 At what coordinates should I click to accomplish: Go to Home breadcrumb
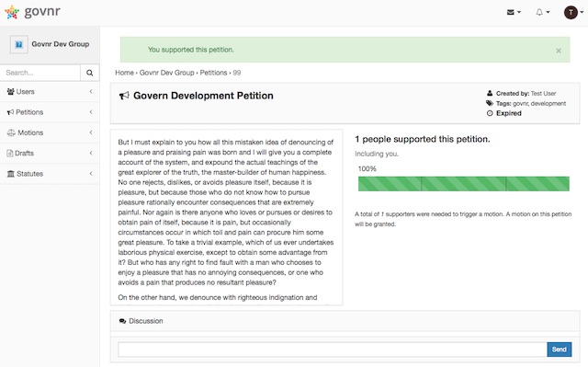coord(125,73)
